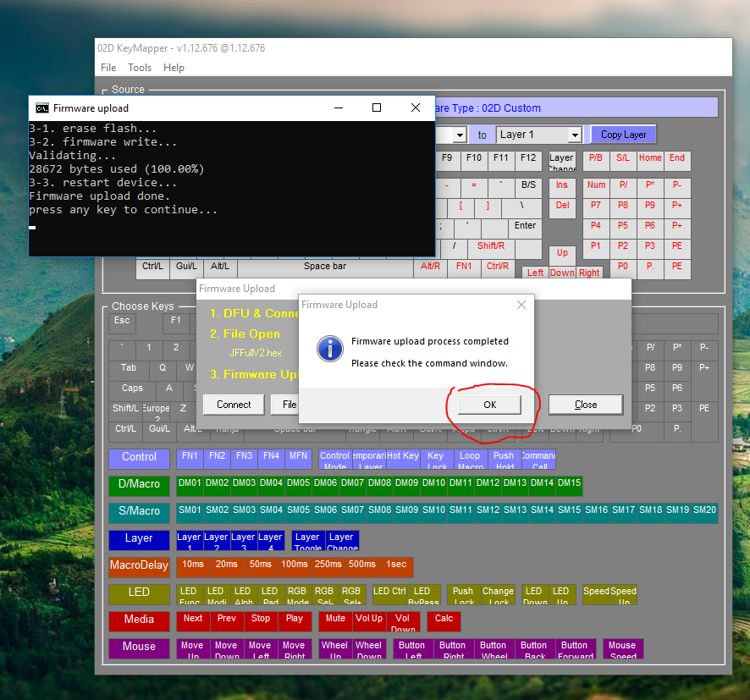
Task: Select the 1sec macro delay key
Action: coord(396,566)
